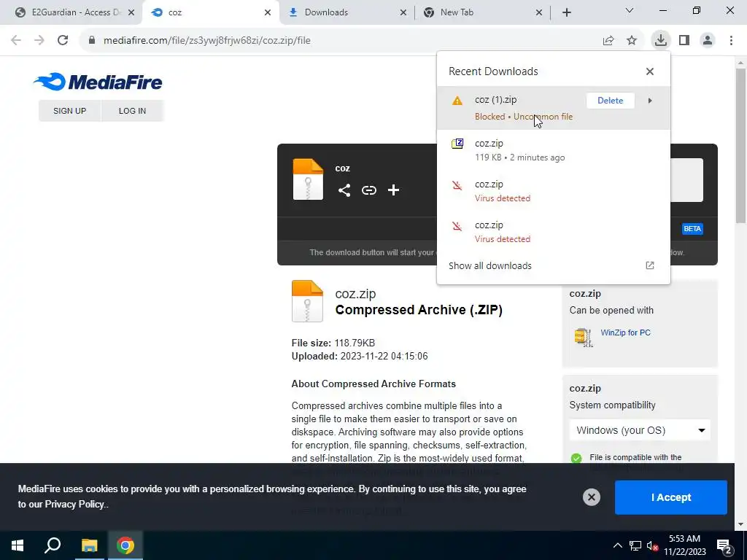Click the zip file icon of downloaded coz.zip
Screen dimensions: 747x560
click(457, 144)
